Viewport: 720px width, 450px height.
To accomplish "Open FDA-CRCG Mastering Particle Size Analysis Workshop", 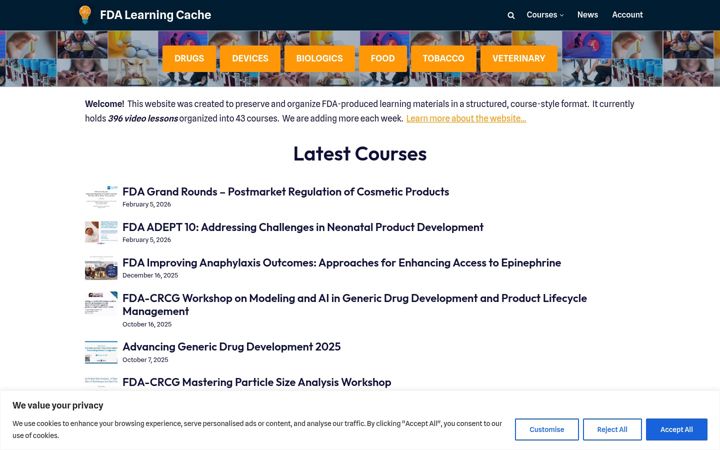I will 257,382.
